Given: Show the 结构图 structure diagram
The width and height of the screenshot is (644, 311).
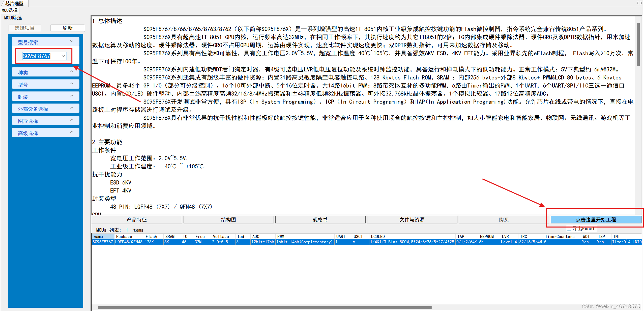Looking at the screenshot, I should pyautogui.click(x=228, y=220).
